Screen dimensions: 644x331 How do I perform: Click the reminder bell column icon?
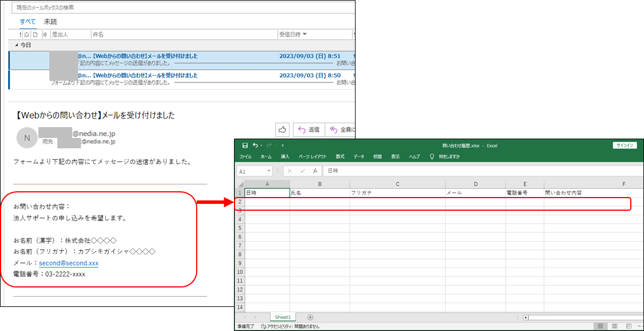(27, 34)
